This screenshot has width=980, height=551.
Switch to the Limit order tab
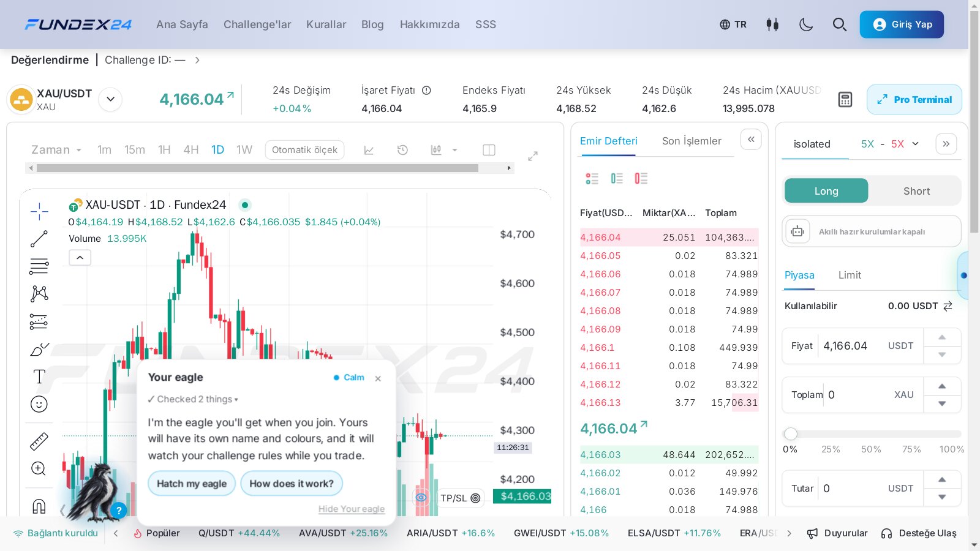click(x=850, y=275)
